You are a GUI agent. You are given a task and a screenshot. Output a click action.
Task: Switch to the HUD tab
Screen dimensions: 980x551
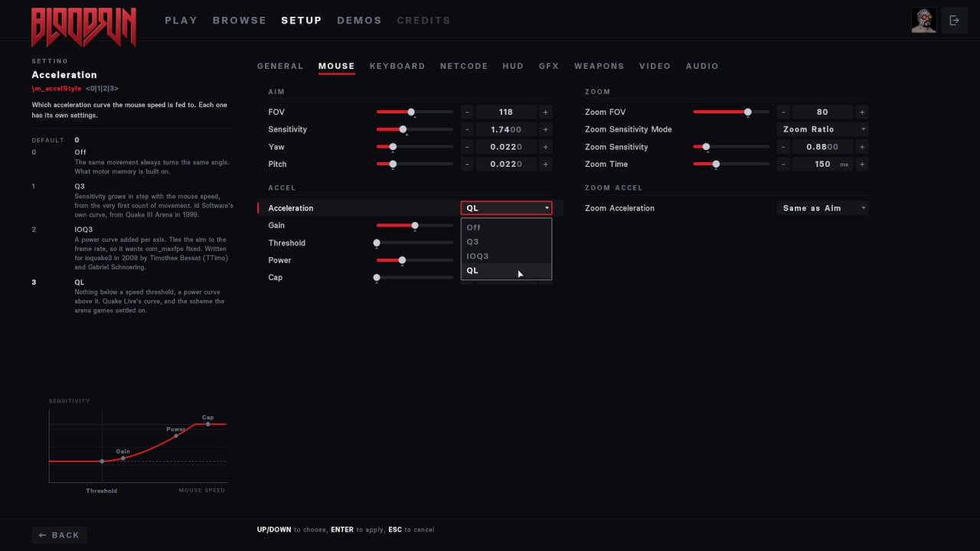[x=513, y=67]
